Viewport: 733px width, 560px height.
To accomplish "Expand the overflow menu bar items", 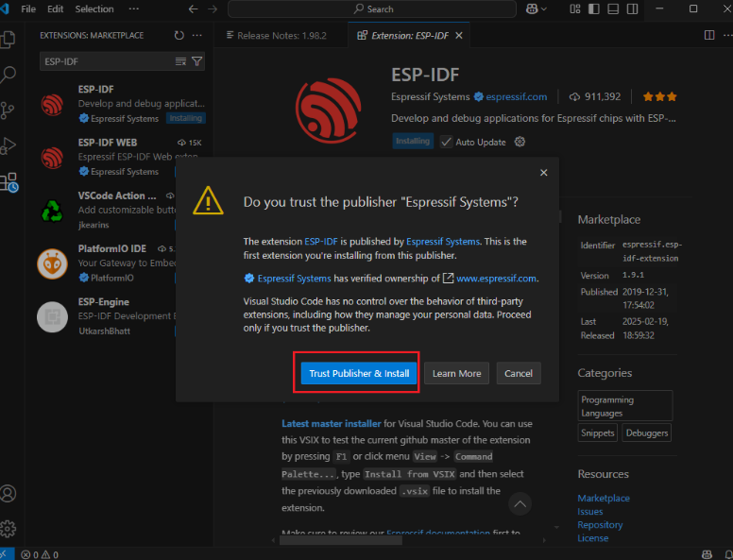I will tap(134, 9).
